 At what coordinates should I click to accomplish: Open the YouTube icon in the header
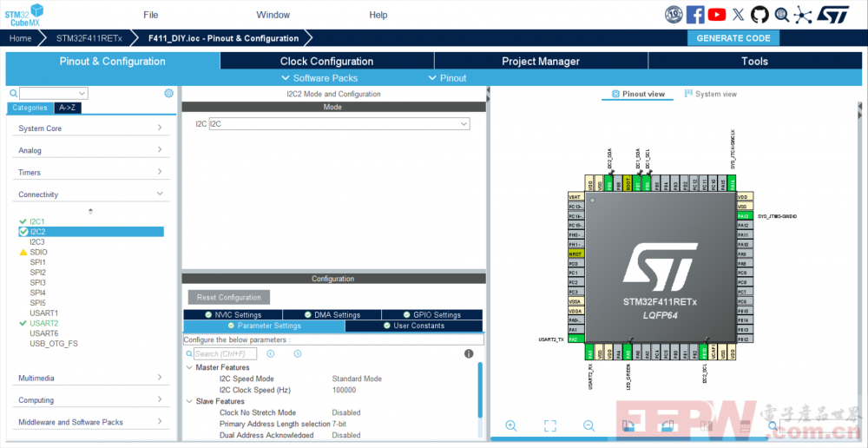716,15
